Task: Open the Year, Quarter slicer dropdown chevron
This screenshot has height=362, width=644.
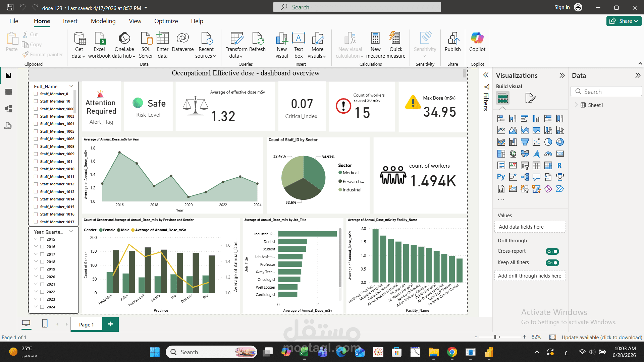Action: pyautogui.click(x=71, y=232)
